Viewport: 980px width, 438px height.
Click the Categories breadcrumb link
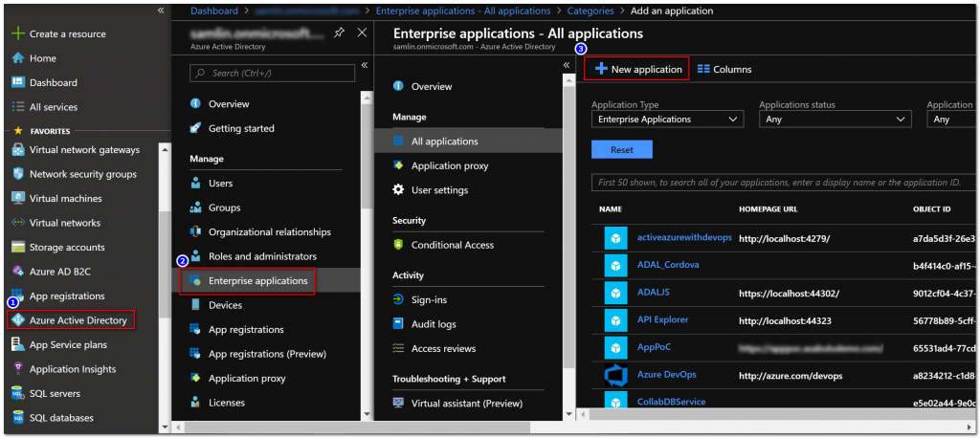(590, 11)
